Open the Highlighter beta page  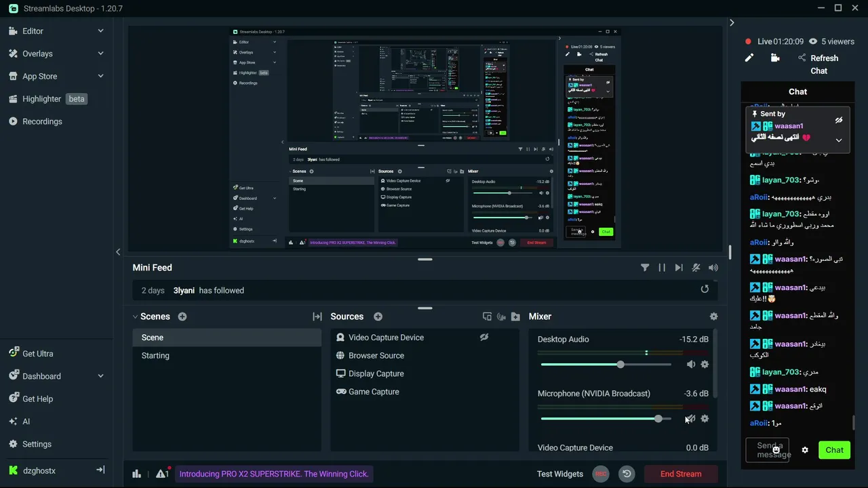(47, 99)
